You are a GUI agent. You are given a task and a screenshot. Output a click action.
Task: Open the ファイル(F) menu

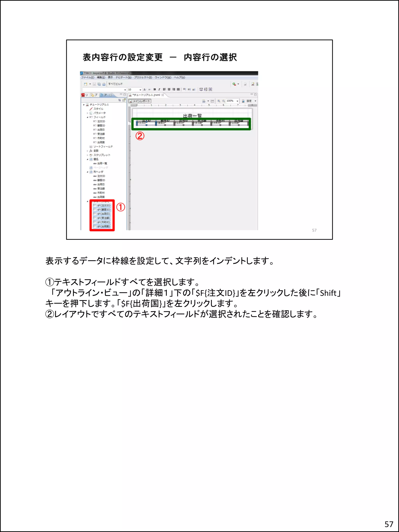(x=87, y=78)
